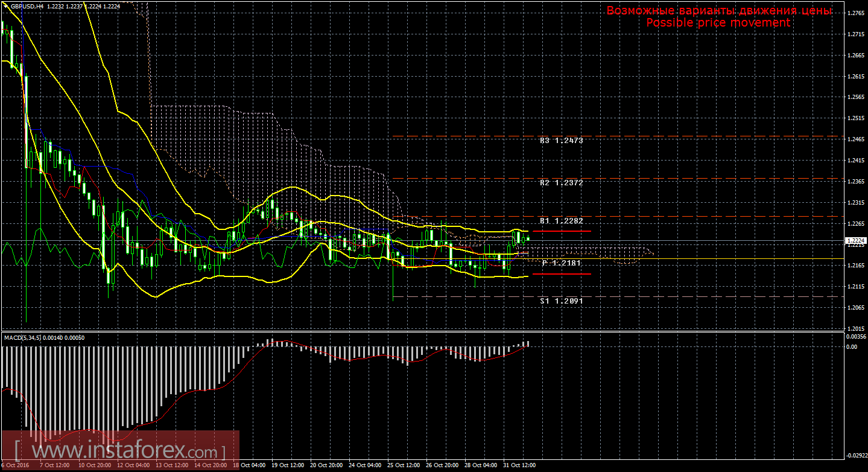This screenshot has width=868, height=472.
Task: Click the R2 1.2372 resistance label
Action: click(x=561, y=182)
